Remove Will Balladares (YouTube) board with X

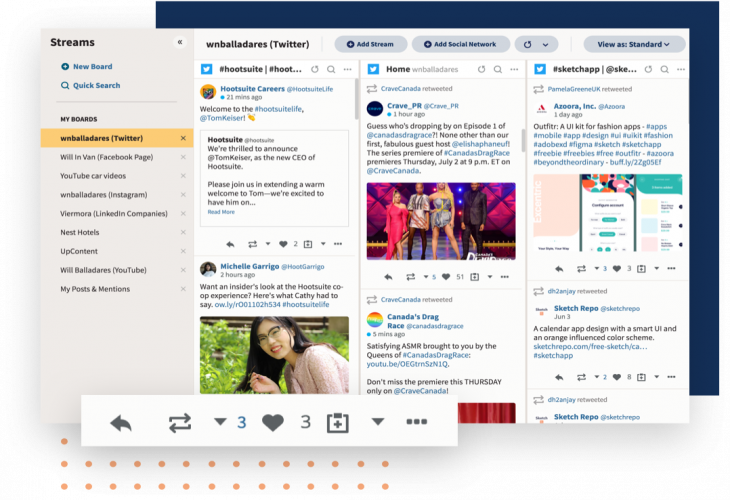[183, 270]
